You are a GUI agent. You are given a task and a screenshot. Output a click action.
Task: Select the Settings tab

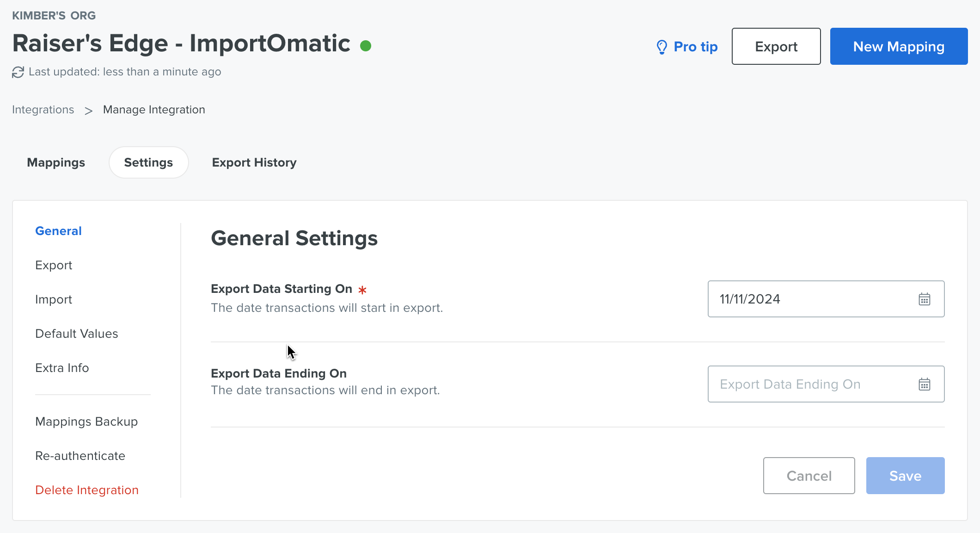click(148, 162)
